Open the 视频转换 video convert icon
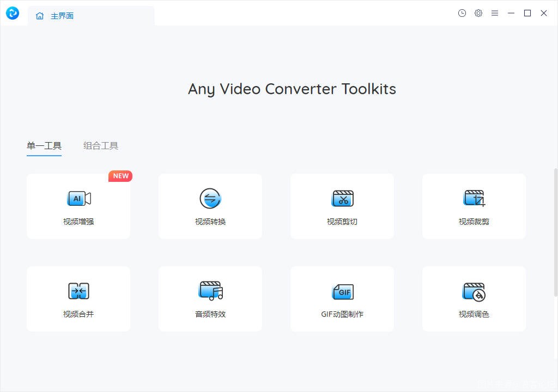The width and height of the screenshot is (558, 392). [x=210, y=199]
